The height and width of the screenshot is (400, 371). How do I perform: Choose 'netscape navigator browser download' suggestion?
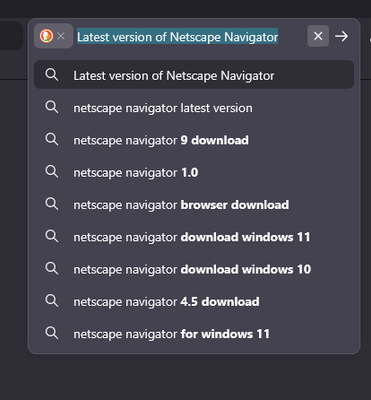pos(194,205)
